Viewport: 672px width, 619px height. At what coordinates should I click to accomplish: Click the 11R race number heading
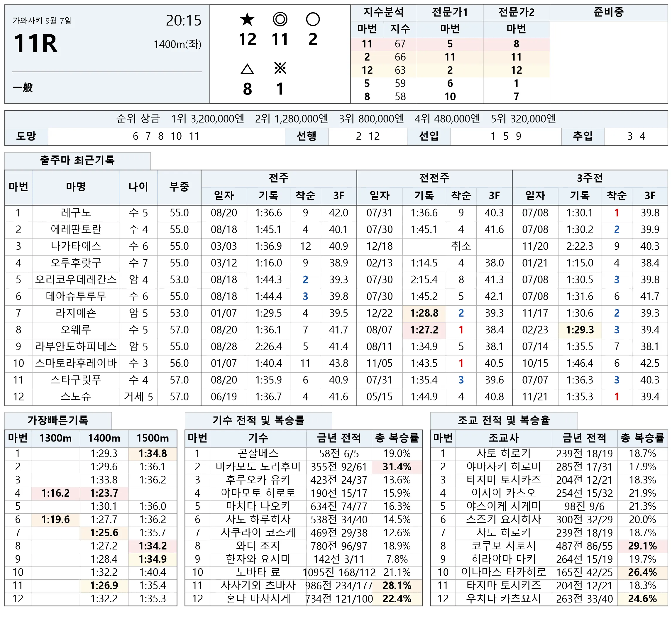[35, 43]
